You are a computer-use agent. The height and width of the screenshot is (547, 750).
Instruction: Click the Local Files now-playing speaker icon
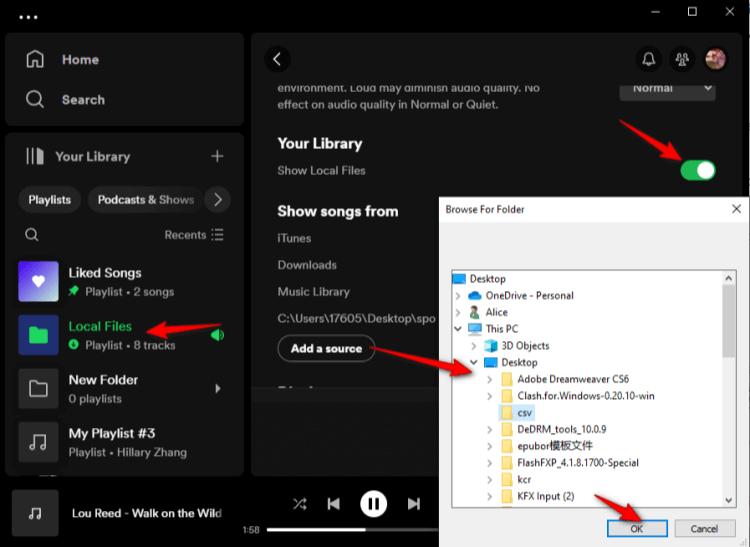point(218,335)
